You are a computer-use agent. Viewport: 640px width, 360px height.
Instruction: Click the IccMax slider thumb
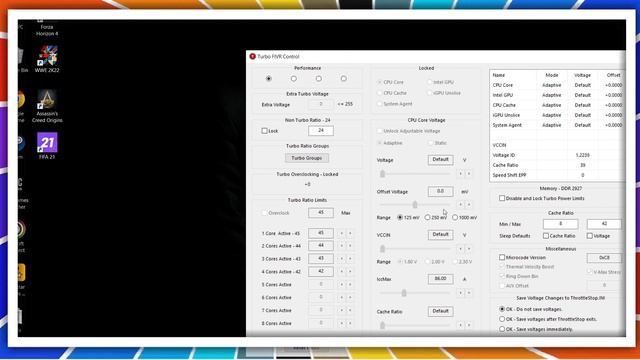(x=404, y=293)
